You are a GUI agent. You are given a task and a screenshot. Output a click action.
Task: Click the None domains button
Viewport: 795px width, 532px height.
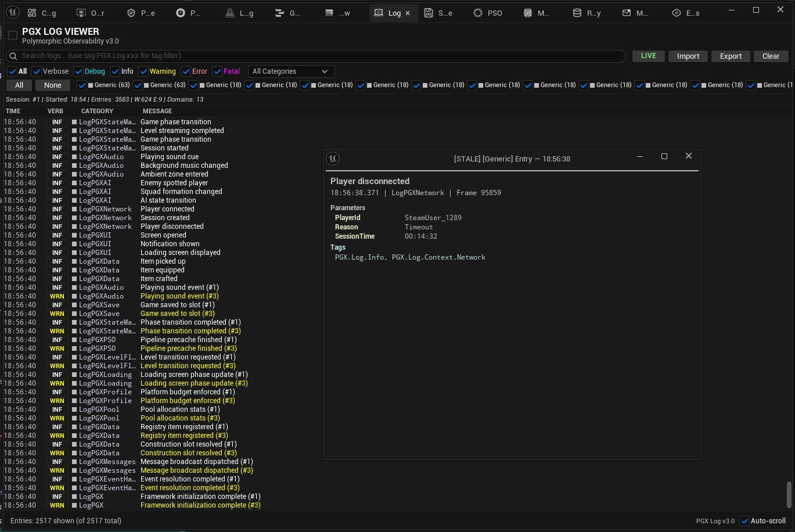(53, 85)
